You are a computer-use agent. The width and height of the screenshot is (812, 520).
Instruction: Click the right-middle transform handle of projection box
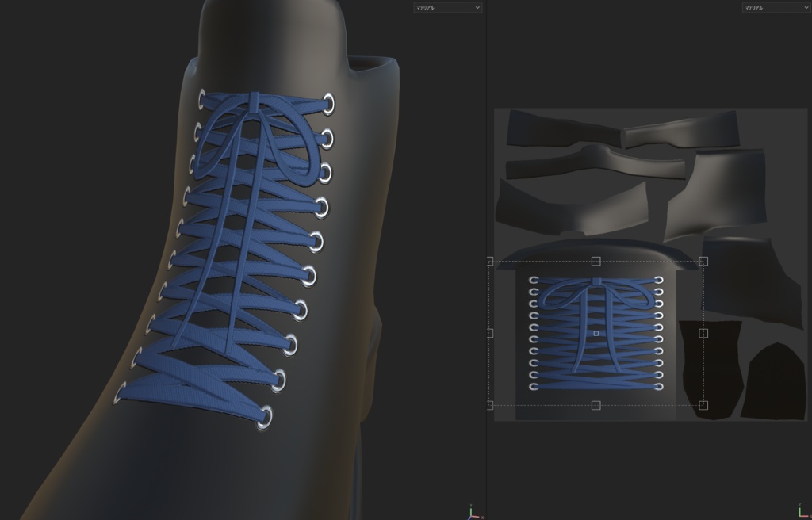coord(703,333)
